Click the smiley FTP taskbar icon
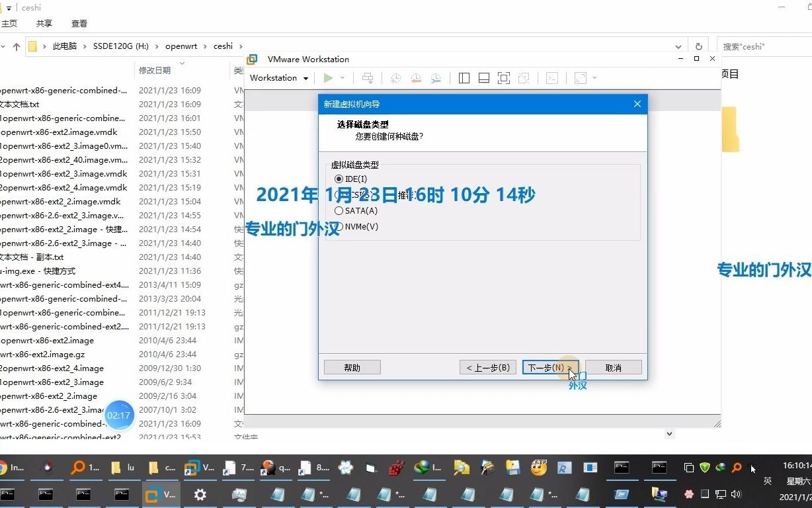 pos(540,468)
